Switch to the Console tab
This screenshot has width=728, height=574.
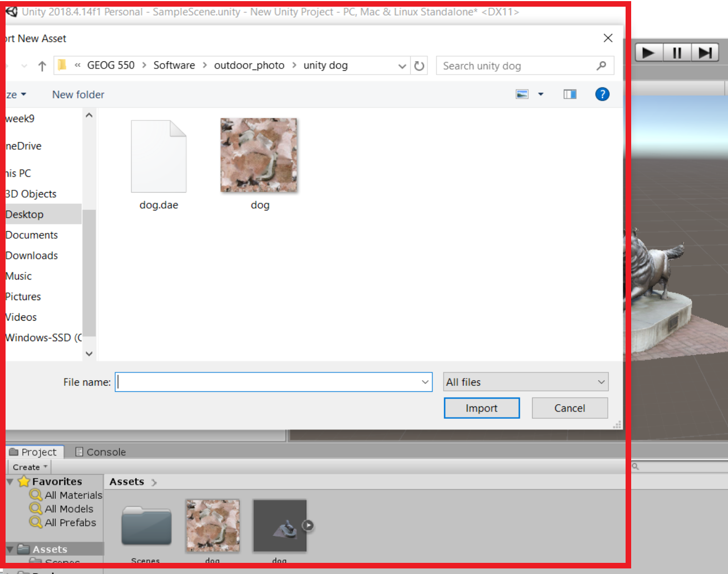101,452
